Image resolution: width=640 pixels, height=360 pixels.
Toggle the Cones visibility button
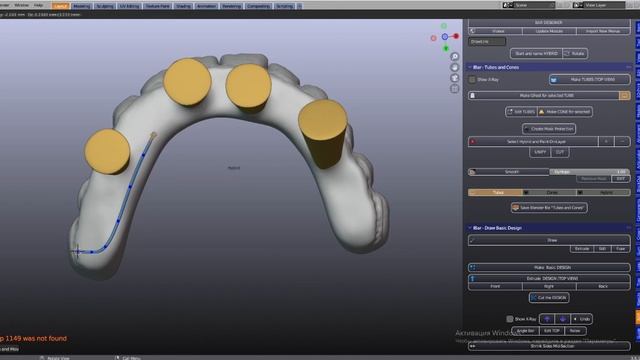549,192
